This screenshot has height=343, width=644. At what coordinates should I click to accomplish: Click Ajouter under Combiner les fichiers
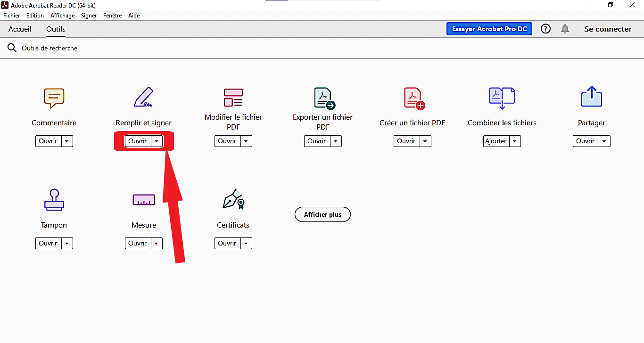point(496,141)
